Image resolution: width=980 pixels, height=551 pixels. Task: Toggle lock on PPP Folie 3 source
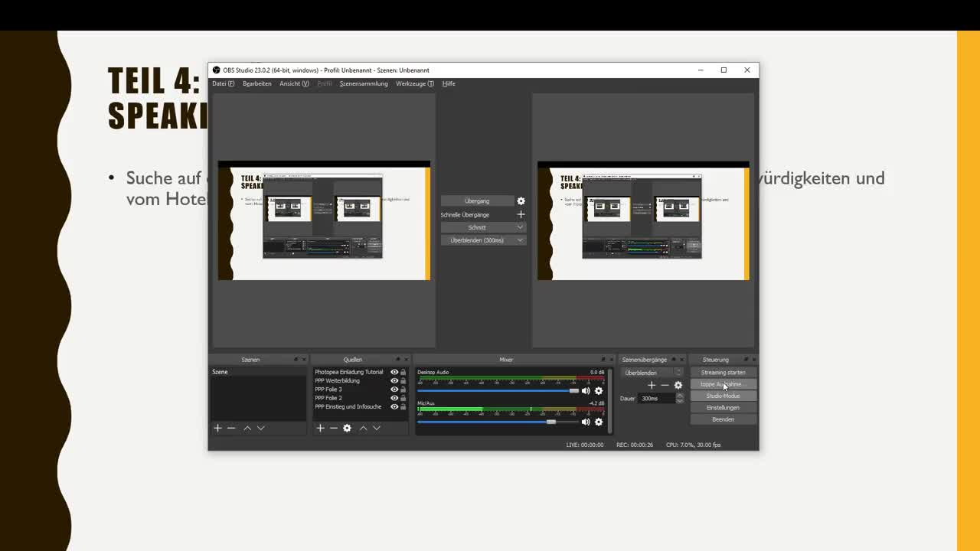click(x=403, y=390)
